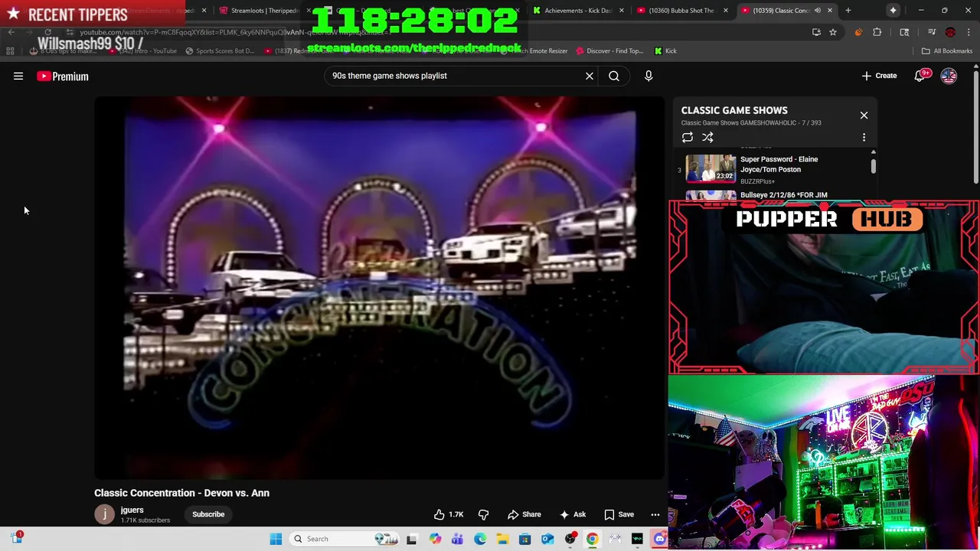Click the page vertical scrollbar
The image size is (980, 551).
click(975, 126)
